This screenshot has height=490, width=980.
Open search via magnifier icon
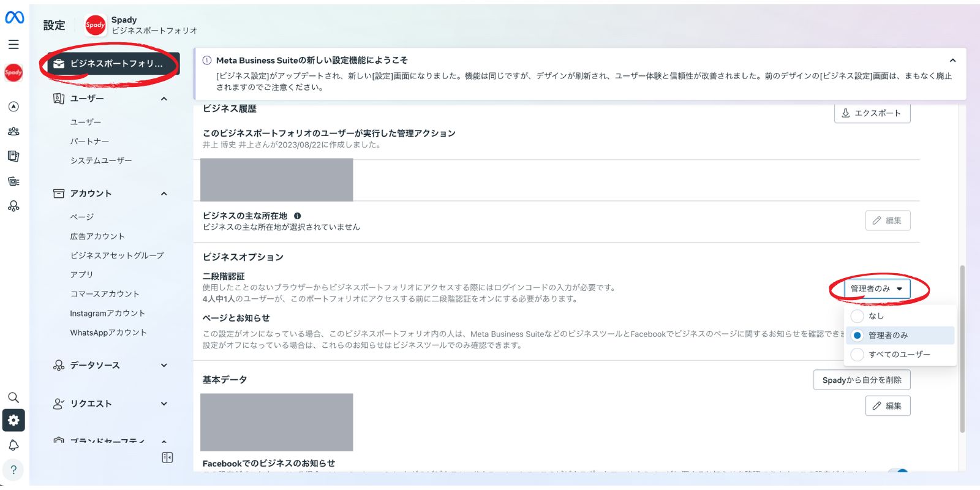pyautogui.click(x=13, y=398)
